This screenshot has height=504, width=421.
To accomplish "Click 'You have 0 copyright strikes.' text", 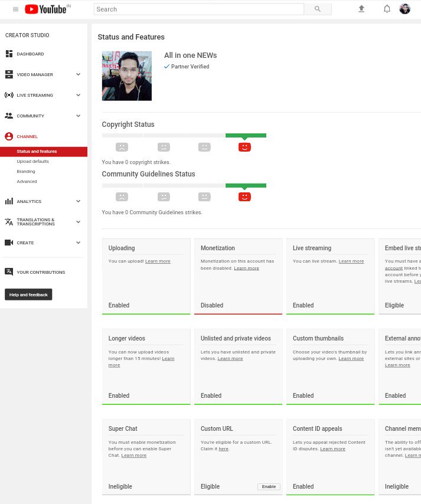I will [136, 162].
